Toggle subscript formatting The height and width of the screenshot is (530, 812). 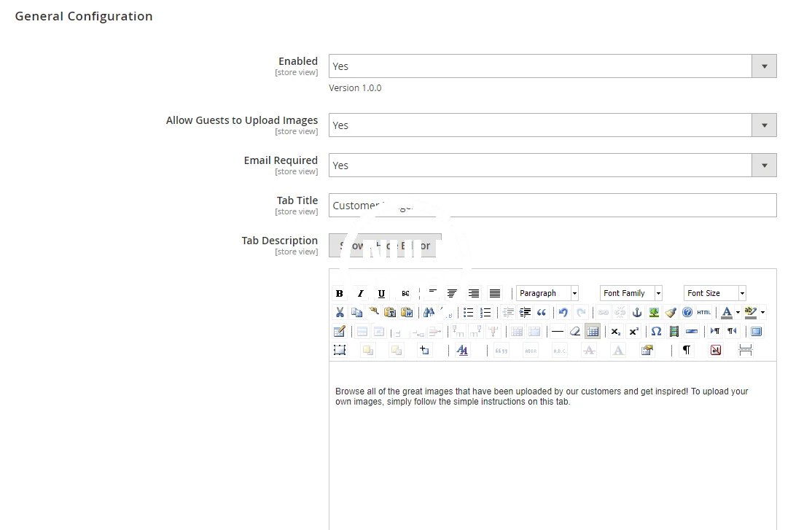pos(616,332)
